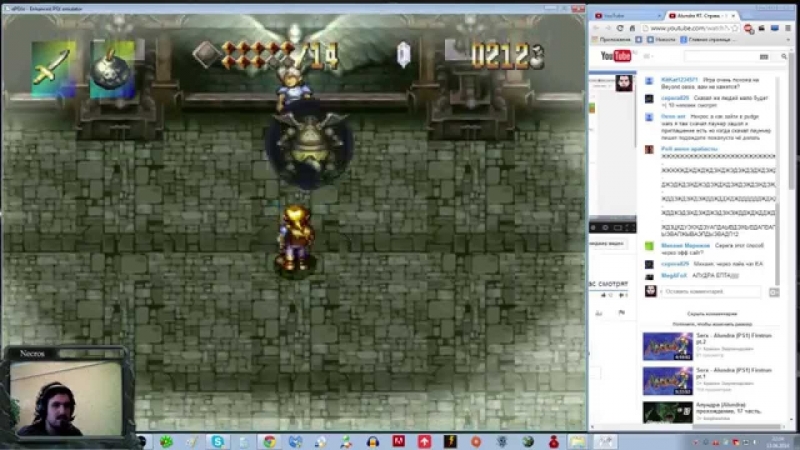
Task: Click the globe icon in the taskbar
Action: point(528,441)
